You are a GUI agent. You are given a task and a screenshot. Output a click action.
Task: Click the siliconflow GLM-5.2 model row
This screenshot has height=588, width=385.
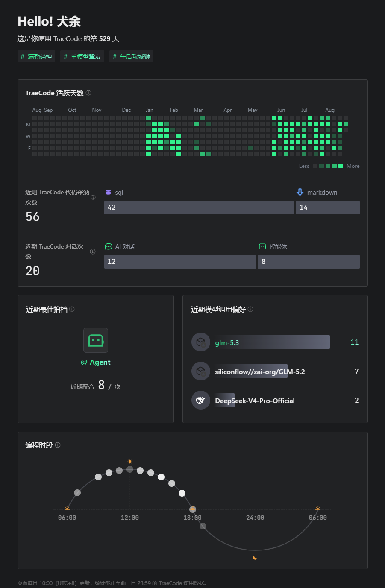coord(275,372)
